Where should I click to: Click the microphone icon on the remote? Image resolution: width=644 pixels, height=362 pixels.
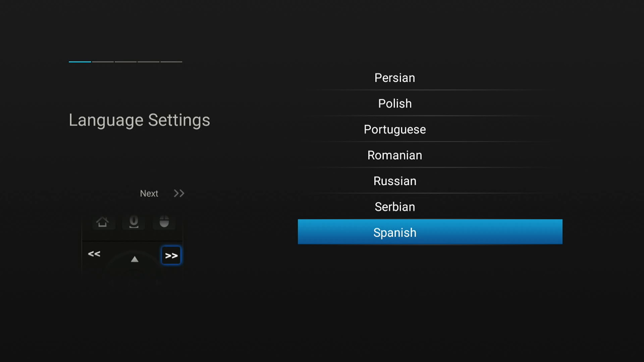133,222
